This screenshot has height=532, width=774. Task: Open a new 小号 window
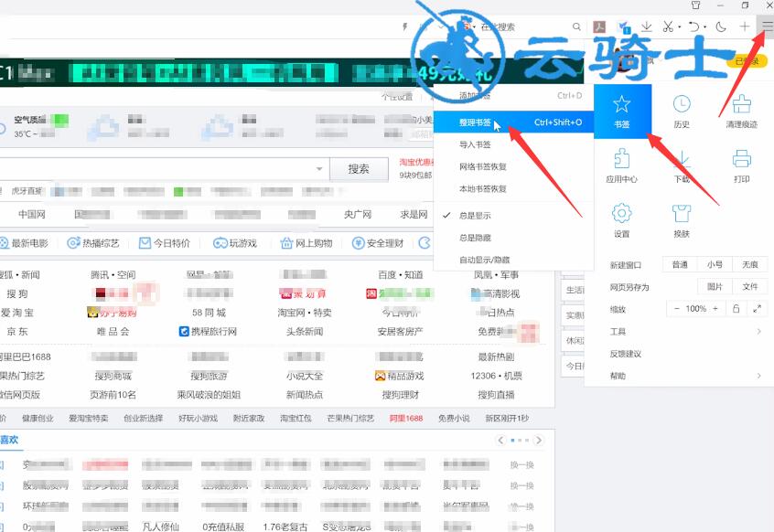pyautogui.click(x=715, y=265)
